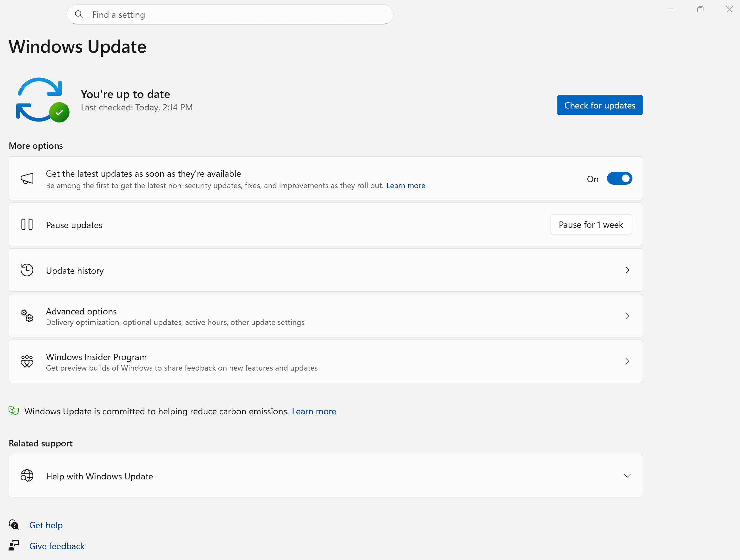Turn off getting latest updates as available
This screenshot has height=560, width=740.
(619, 178)
